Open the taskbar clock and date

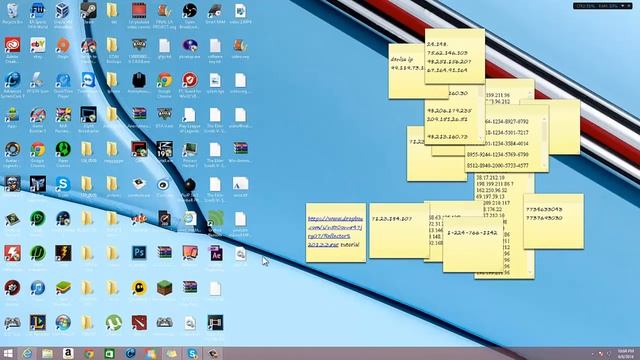coord(625,353)
